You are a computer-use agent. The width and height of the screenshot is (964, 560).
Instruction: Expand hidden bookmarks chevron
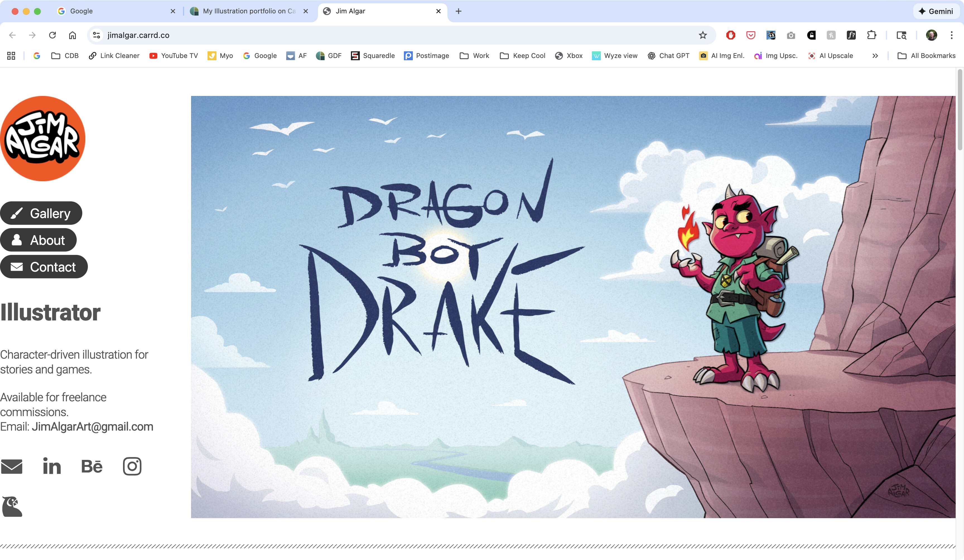pyautogui.click(x=875, y=56)
